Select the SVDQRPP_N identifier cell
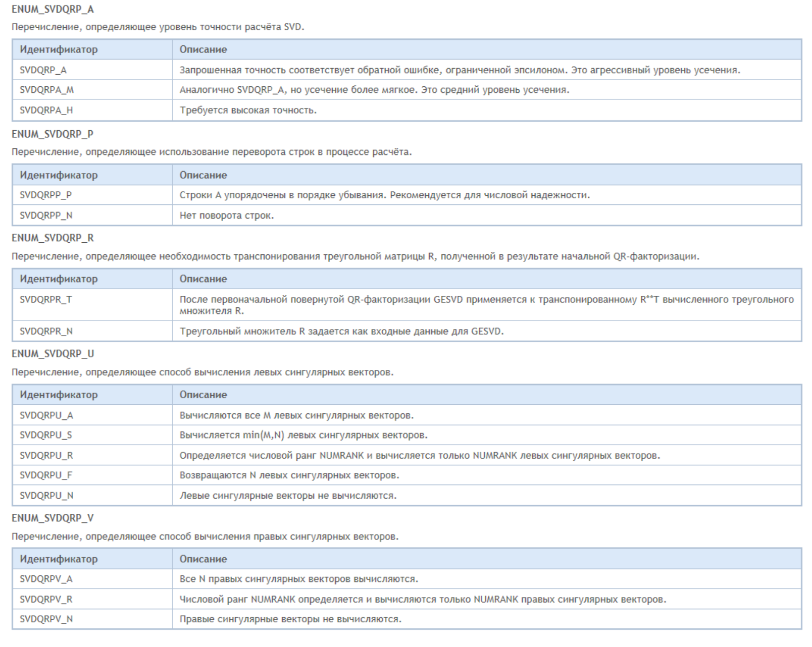Image resolution: width=812 pixels, height=647 pixels. click(92, 215)
